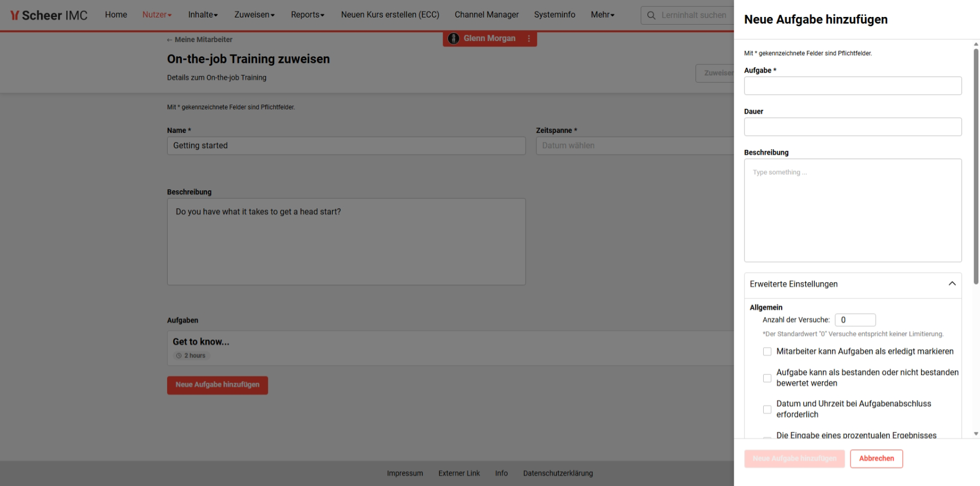
Task: Click into the Dauer input field
Action: coord(853,127)
